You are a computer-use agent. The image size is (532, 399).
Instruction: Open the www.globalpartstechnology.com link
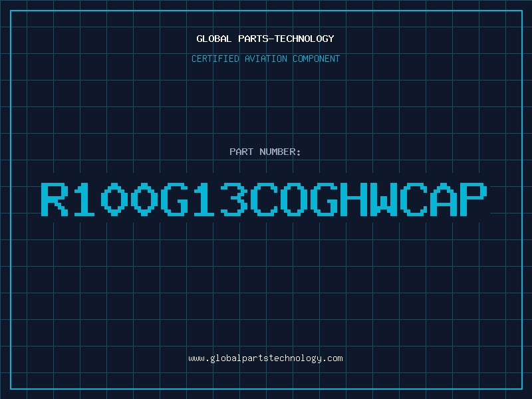[265, 358]
